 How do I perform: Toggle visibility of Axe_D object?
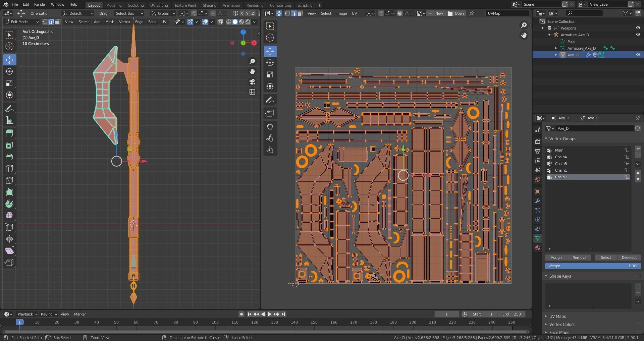click(638, 55)
